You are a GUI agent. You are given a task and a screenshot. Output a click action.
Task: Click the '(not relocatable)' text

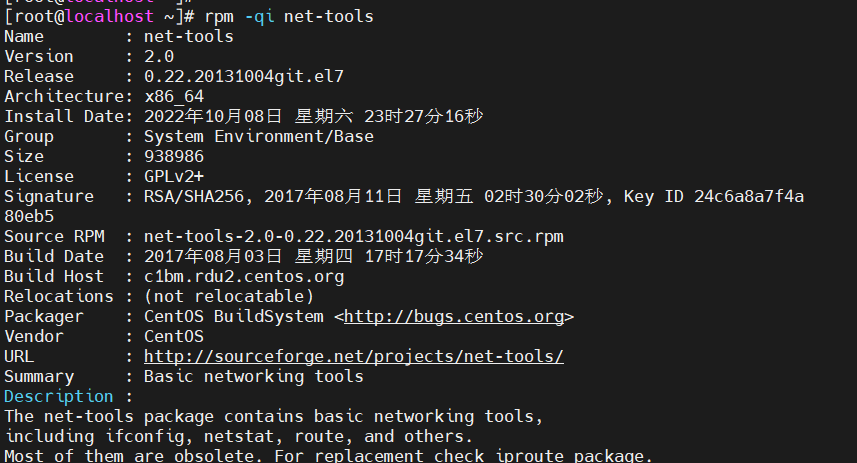(x=229, y=296)
